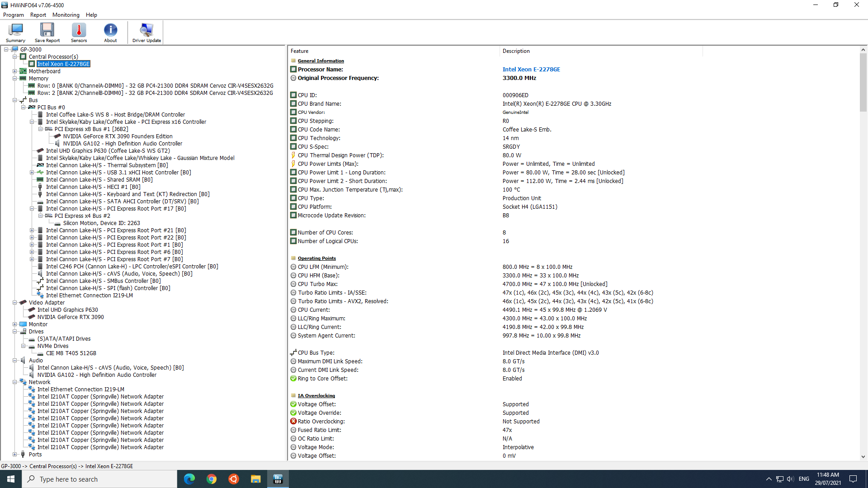The width and height of the screenshot is (868, 488).
Task: Expand the Motherboard node
Action: pos(15,71)
